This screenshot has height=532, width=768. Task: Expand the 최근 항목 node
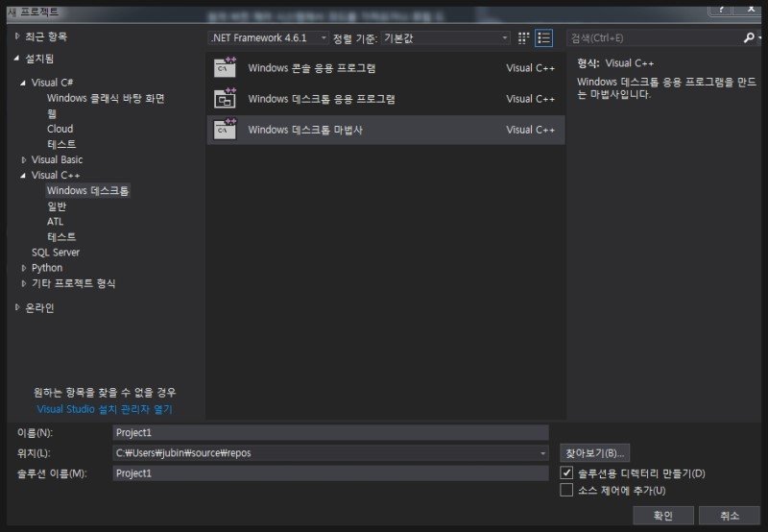[17, 36]
